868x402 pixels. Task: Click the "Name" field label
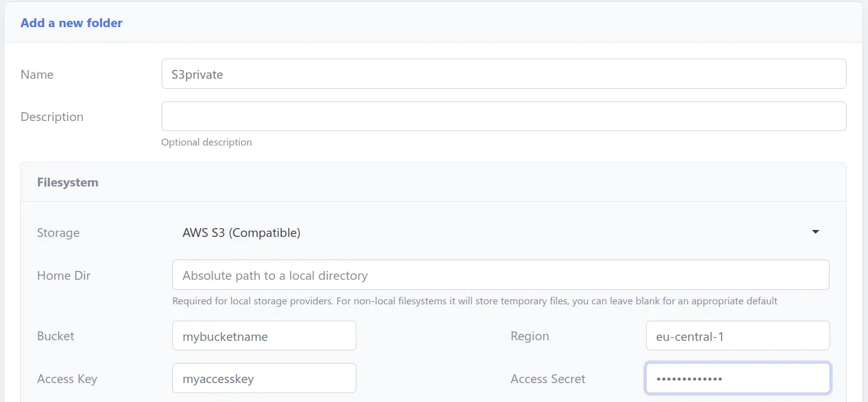tap(37, 74)
